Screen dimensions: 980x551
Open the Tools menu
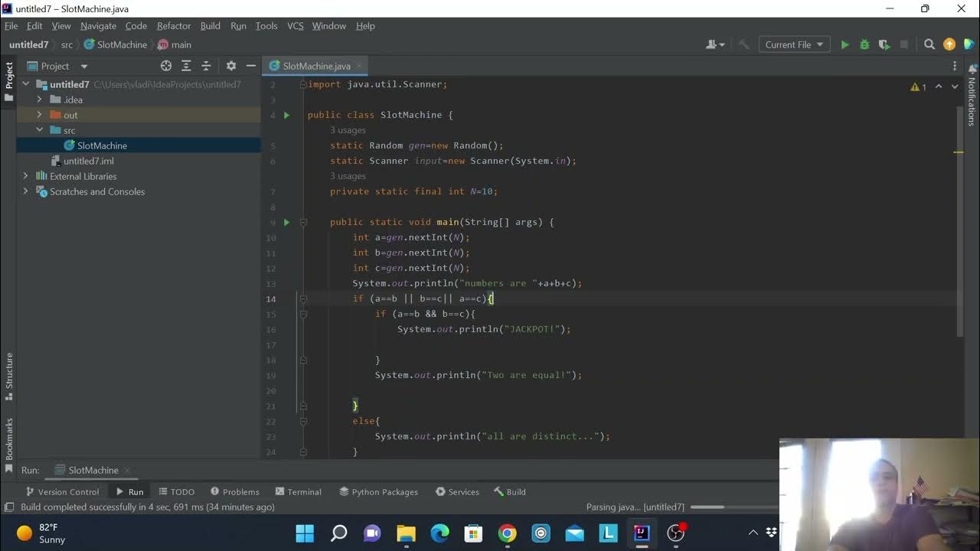coord(266,26)
